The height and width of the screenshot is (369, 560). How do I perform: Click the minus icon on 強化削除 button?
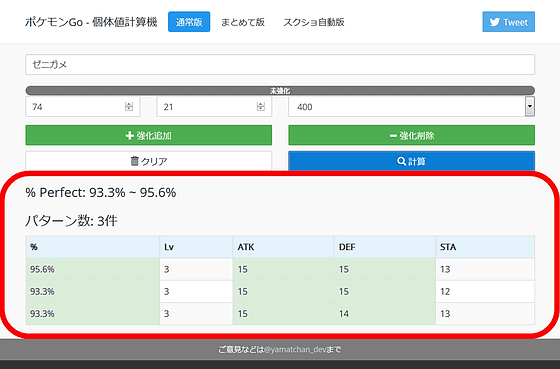[393, 136]
